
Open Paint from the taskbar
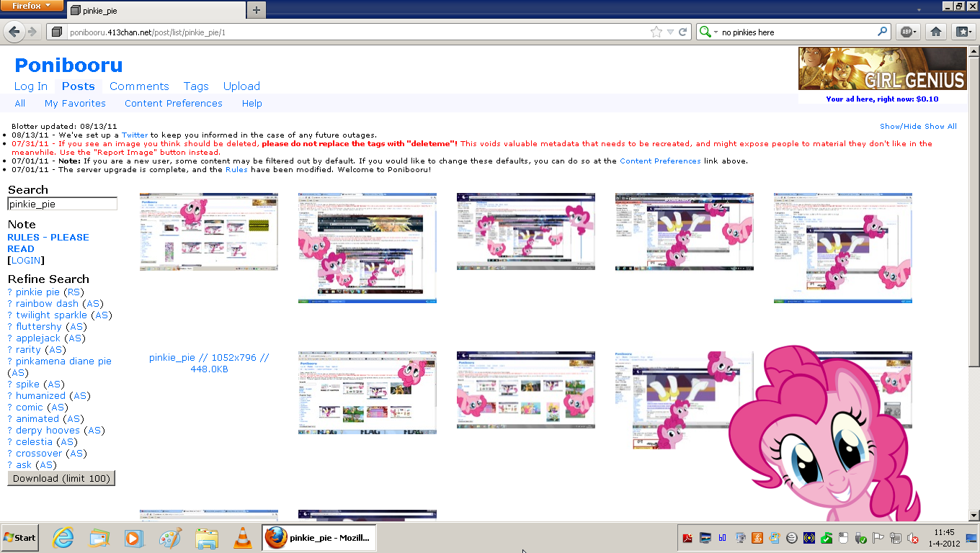(x=170, y=538)
